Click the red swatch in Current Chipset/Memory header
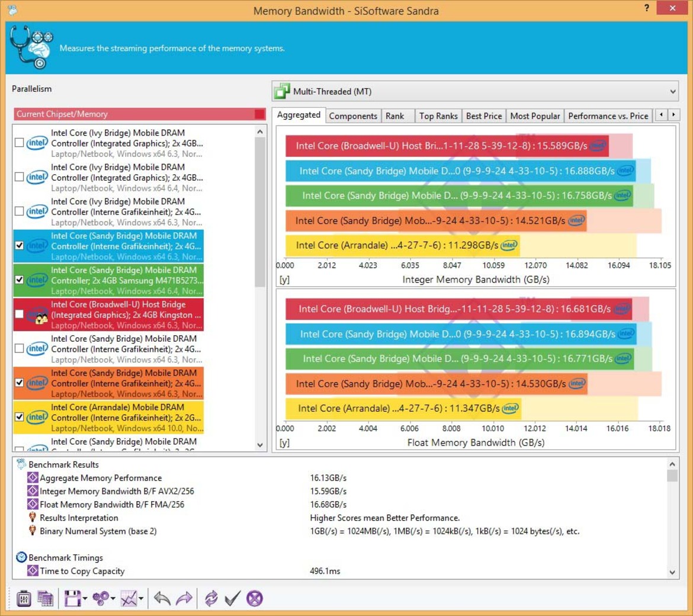The width and height of the screenshot is (693, 616). click(x=259, y=114)
